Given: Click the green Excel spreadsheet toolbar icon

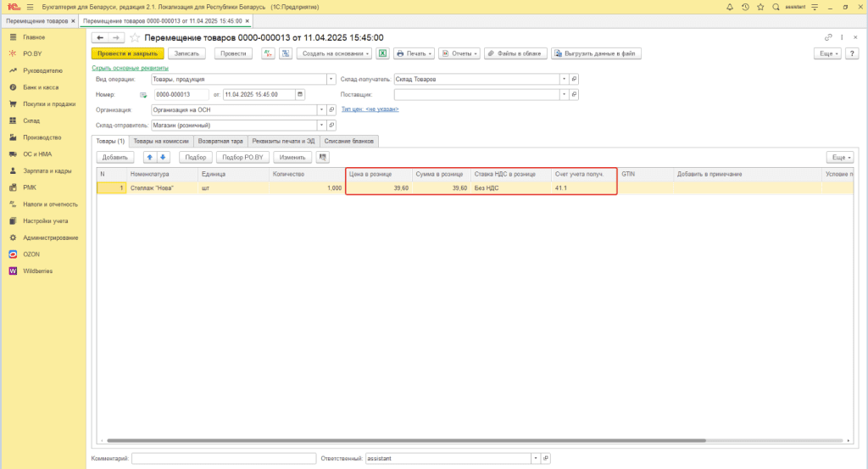Looking at the screenshot, I should pyautogui.click(x=382, y=53).
